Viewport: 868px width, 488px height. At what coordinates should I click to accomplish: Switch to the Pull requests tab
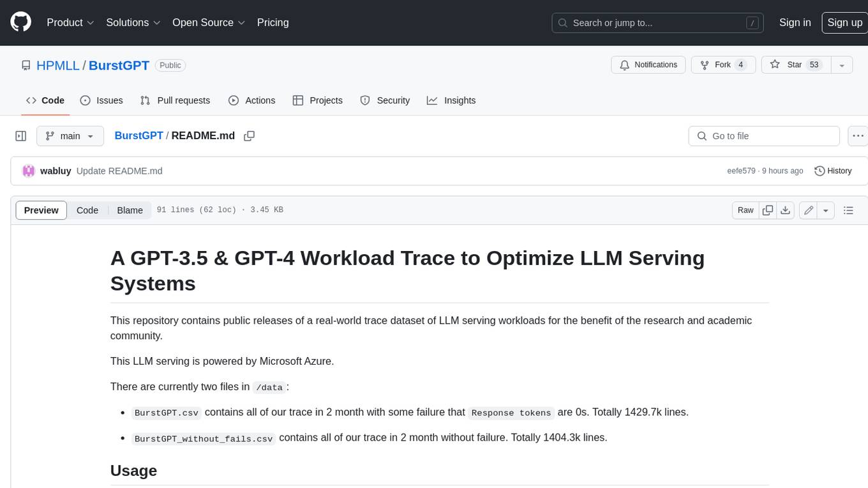[175, 100]
